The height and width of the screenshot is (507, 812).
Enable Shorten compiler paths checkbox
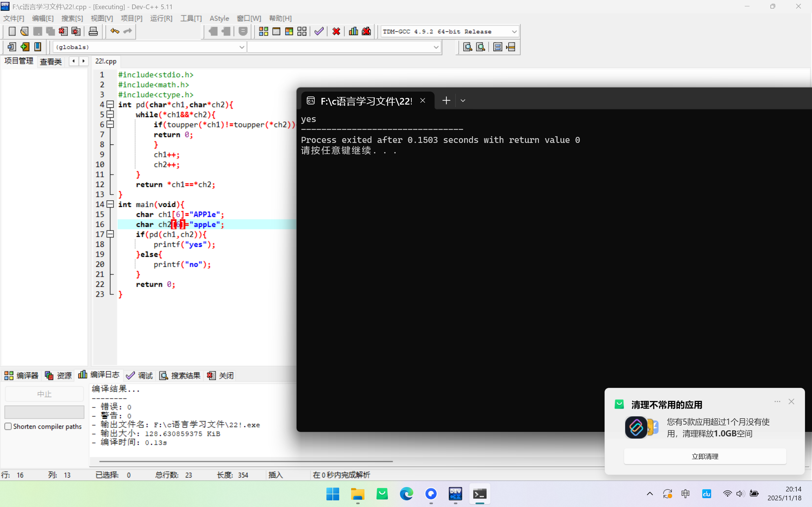[8, 426]
